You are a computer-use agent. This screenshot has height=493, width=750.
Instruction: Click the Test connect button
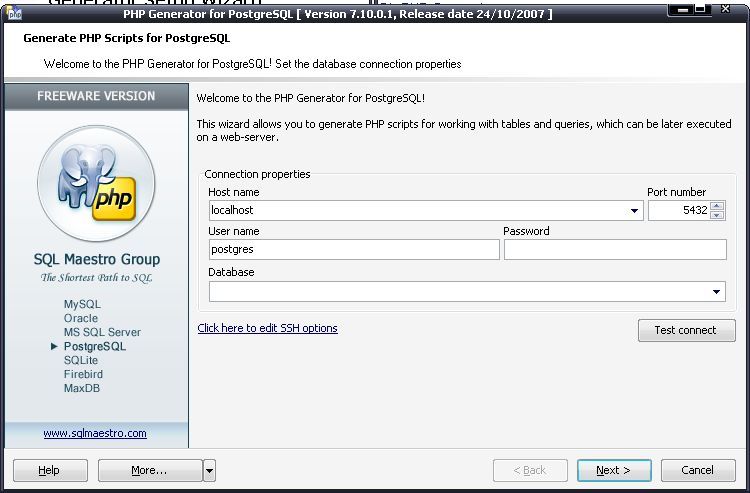pos(686,330)
